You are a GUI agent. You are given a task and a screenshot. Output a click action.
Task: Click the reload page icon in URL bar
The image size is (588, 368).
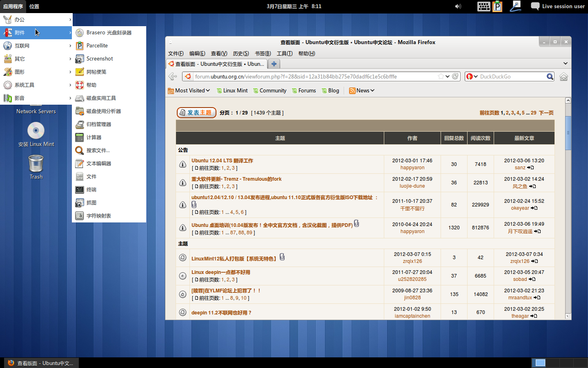[x=455, y=76]
